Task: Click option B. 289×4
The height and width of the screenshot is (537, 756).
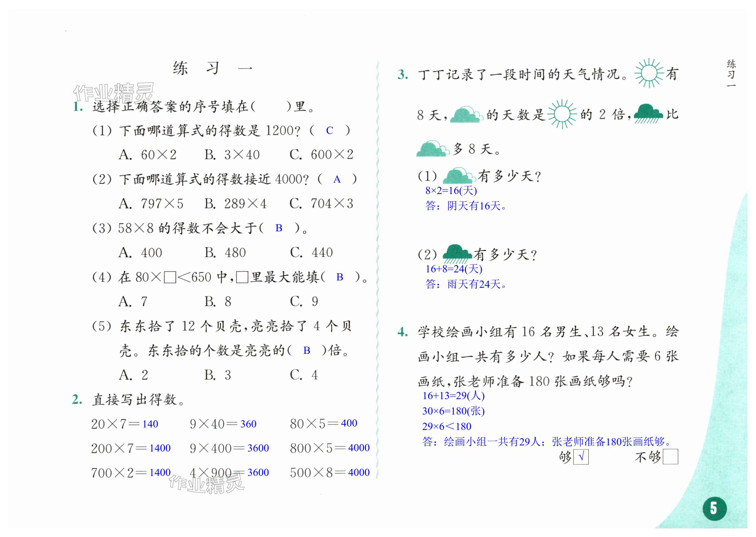Action: click(235, 204)
